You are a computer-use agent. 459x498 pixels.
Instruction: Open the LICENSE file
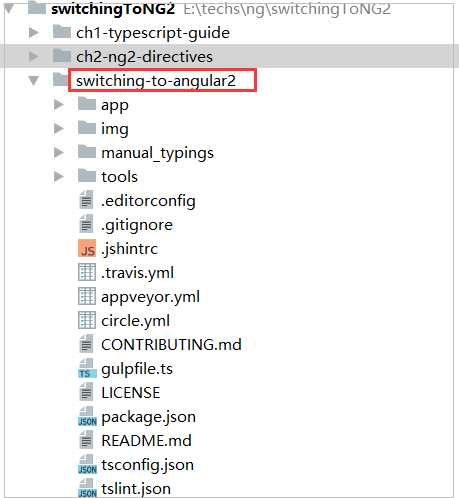click(x=131, y=393)
